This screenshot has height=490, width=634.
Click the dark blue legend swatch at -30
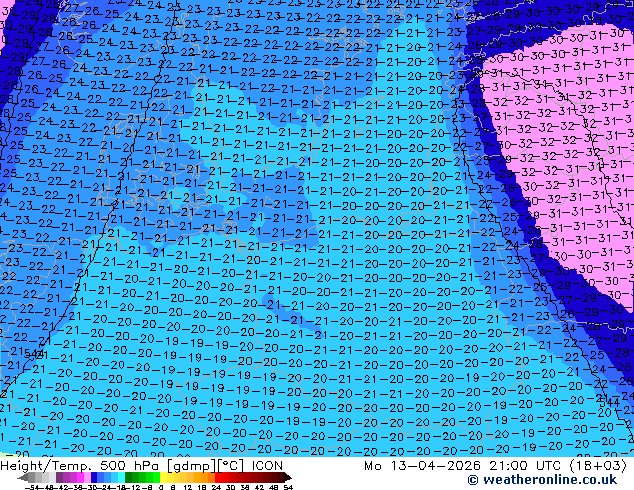tap(94, 477)
